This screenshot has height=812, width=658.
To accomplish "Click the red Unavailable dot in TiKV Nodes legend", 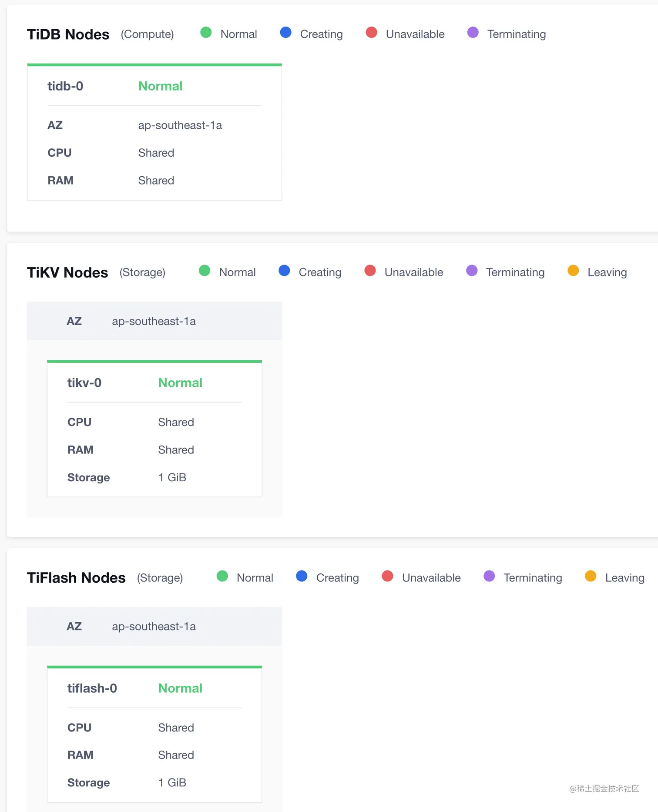I will pyautogui.click(x=370, y=271).
